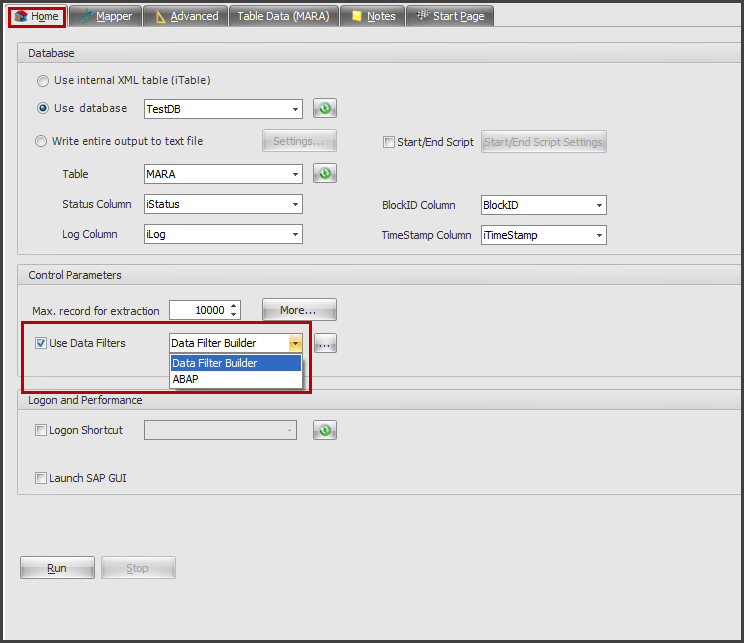
Task: Click the Stop button
Action: pyautogui.click(x=138, y=568)
